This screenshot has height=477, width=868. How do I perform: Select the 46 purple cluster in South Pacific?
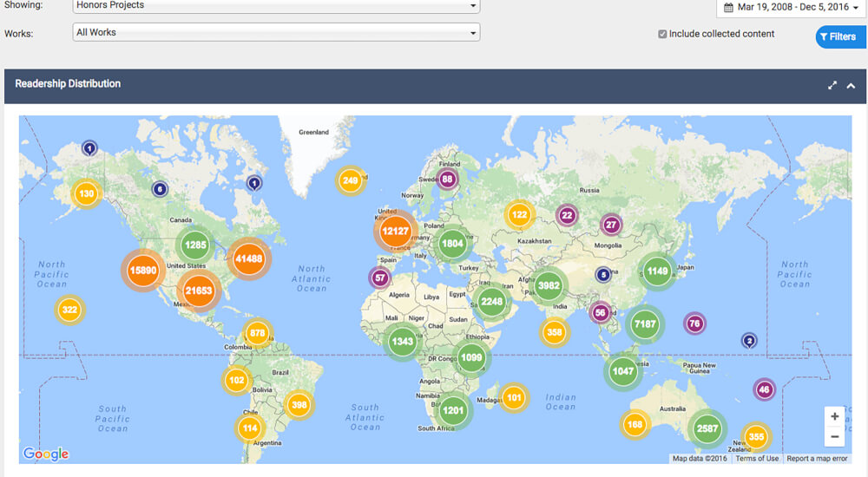click(765, 389)
